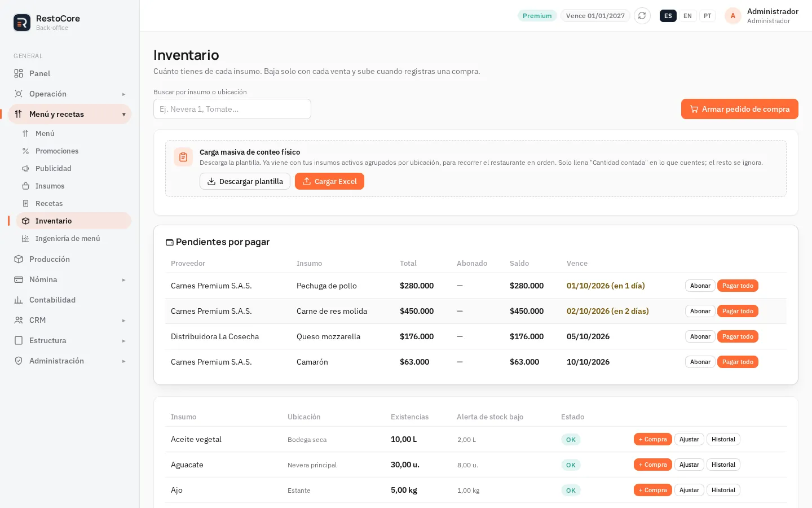Switch language to ES
This screenshot has width=812, height=508.
click(668, 16)
